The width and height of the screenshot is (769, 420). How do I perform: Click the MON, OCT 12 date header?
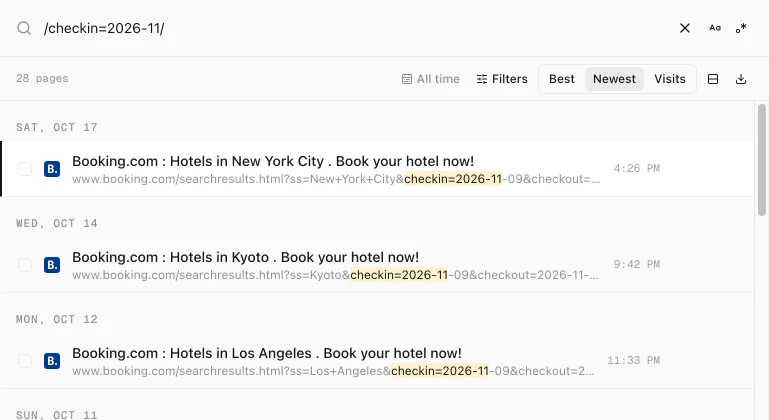coord(57,320)
